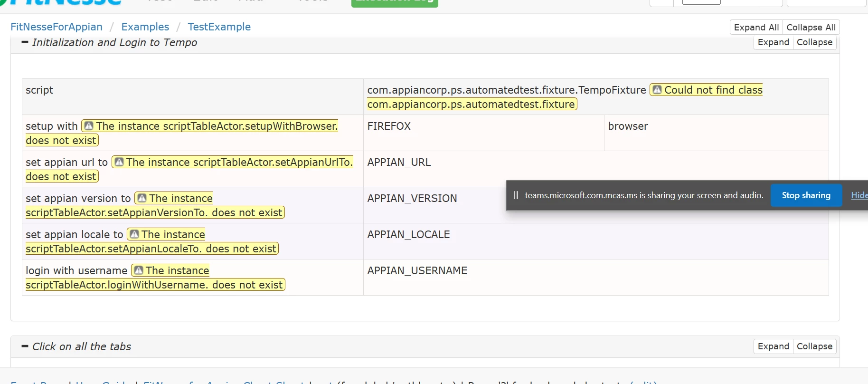
Task: Open Examples breadcrumb link
Action: pyautogui.click(x=145, y=27)
